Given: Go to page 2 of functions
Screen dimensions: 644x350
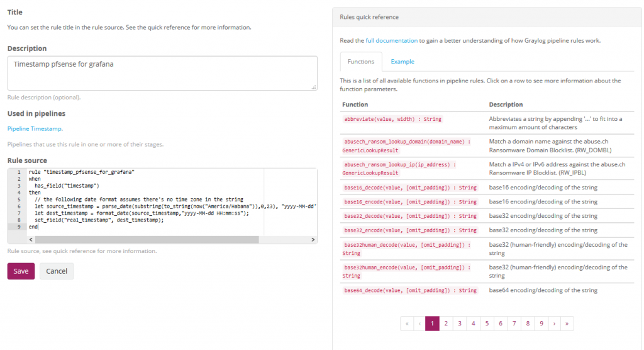Looking at the screenshot, I should [446, 324].
